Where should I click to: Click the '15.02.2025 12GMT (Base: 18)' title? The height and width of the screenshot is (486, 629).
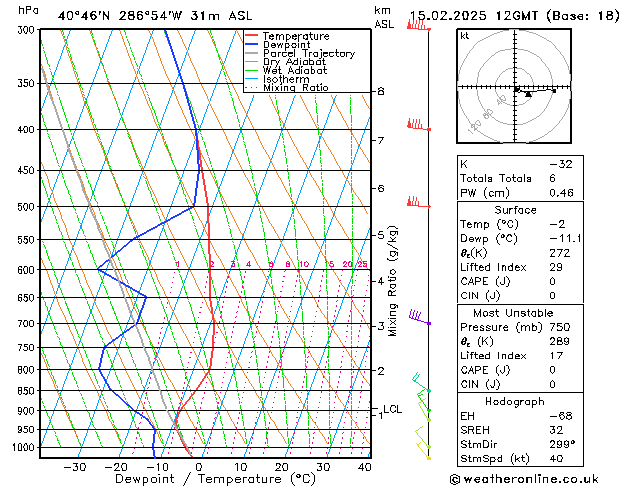tap(515, 16)
